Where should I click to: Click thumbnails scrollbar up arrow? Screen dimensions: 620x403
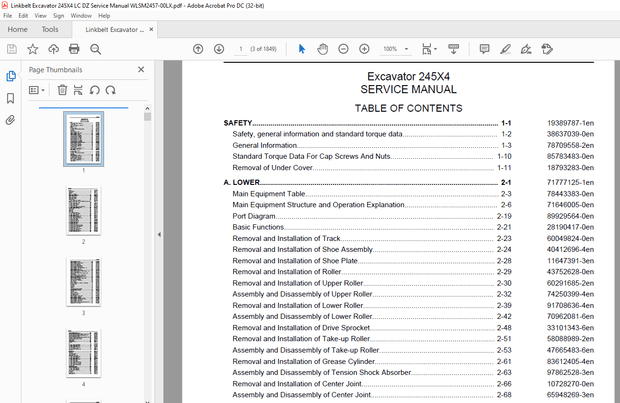coord(147,108)
